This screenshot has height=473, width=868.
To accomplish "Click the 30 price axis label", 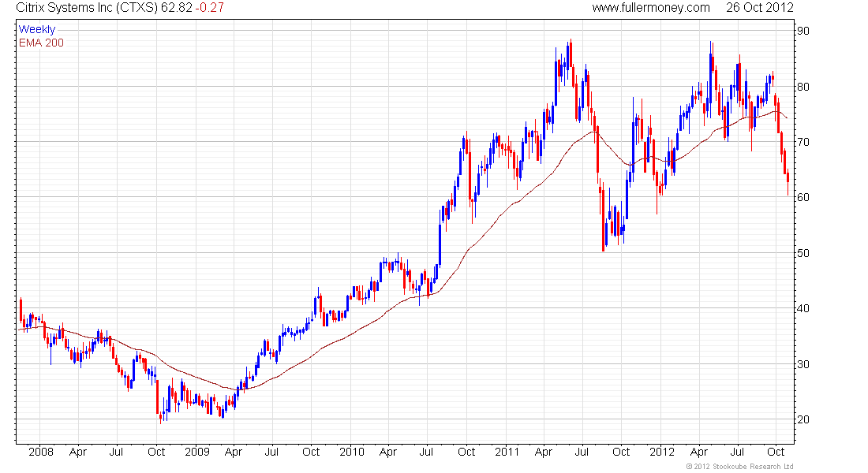I will point(803,364).
